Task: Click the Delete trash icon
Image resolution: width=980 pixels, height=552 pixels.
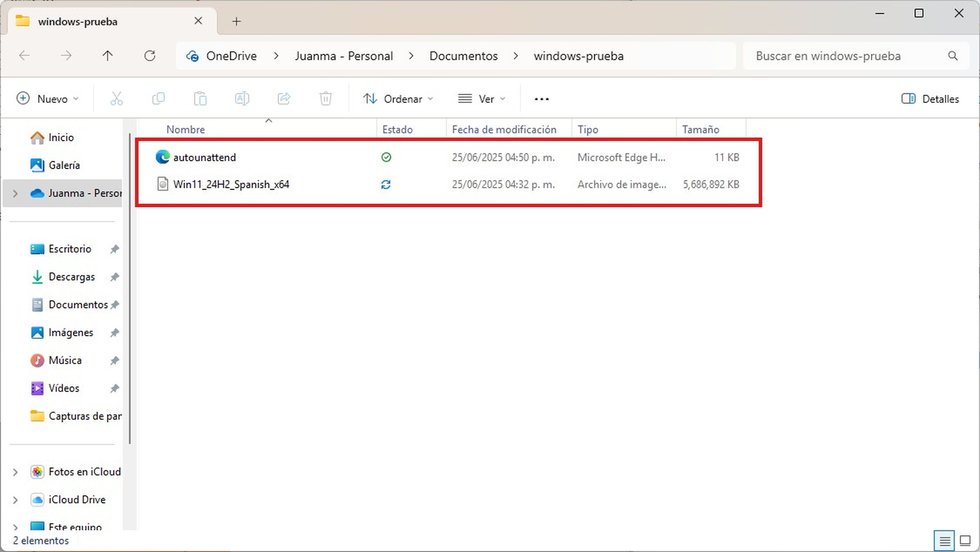Action: tap(326, 99)
